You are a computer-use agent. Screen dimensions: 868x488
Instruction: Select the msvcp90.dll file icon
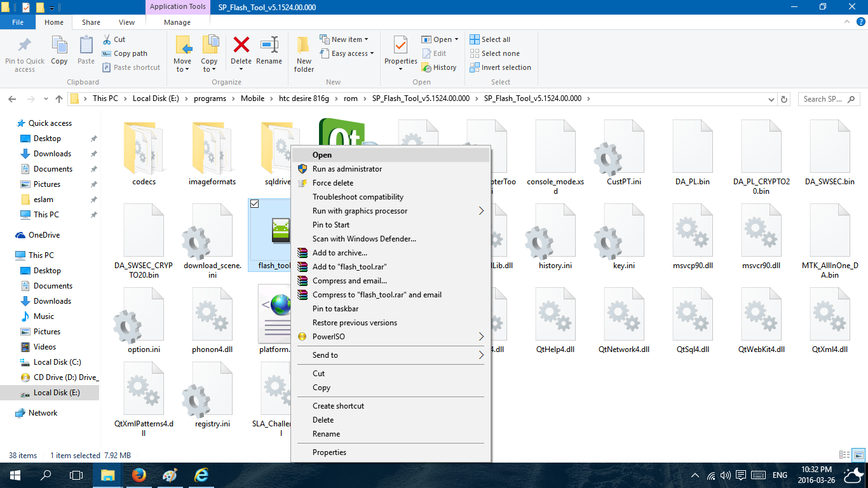tap(692, 231)
